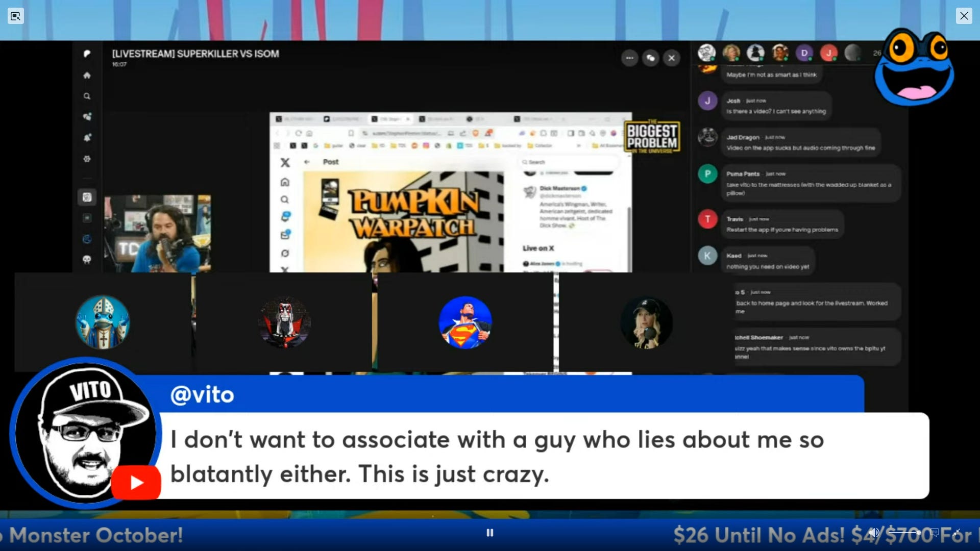Close the livestream with the X button
The height and width of the screenshot is (551, 980).
click(x=672, y=58)
